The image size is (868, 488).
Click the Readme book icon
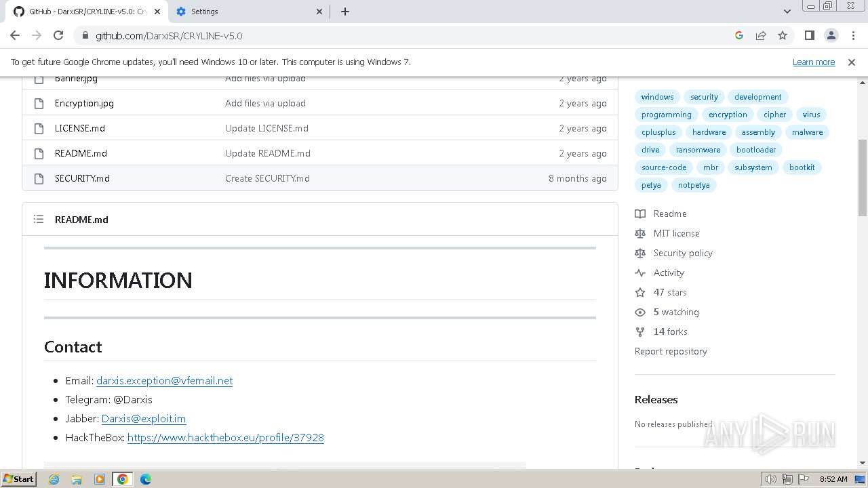tap(640, 213)
